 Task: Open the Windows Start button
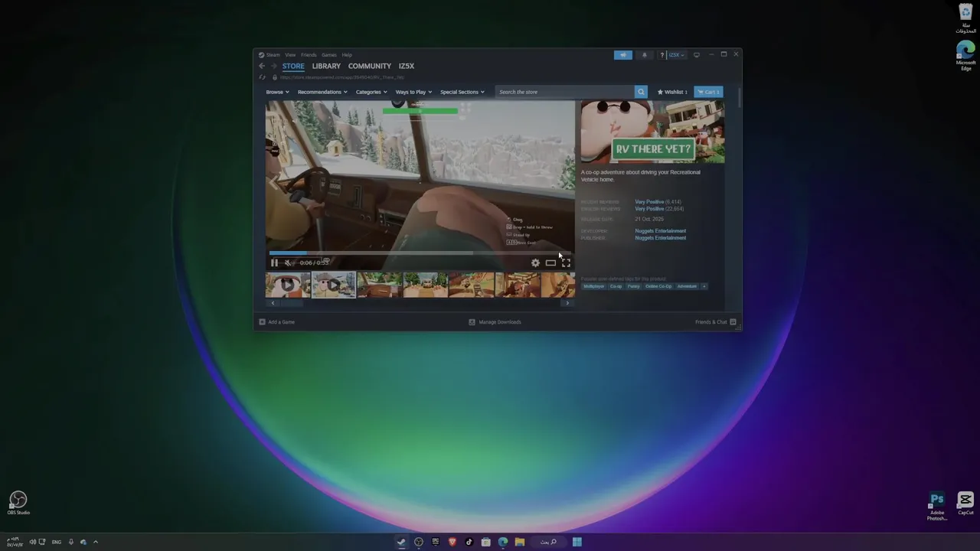577,542
